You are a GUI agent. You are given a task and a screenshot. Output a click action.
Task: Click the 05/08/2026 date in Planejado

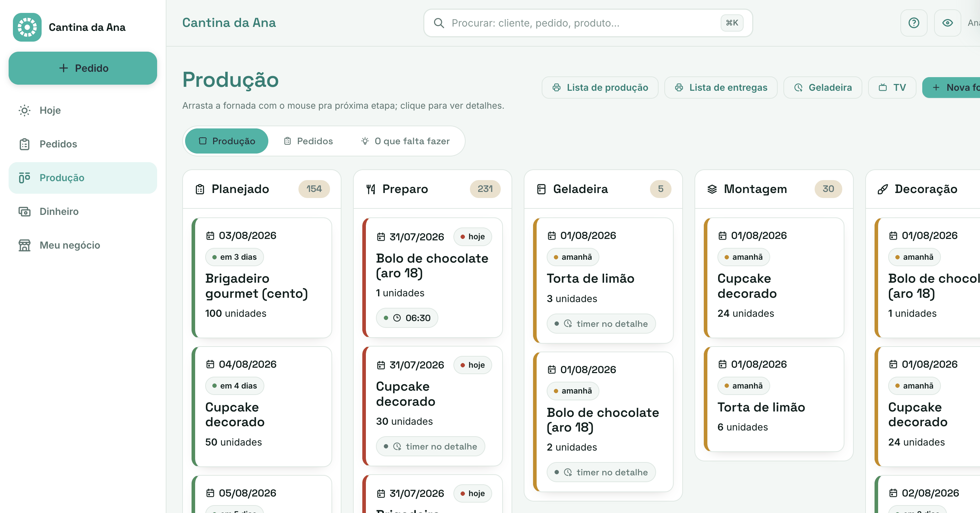tap(247, 493)
